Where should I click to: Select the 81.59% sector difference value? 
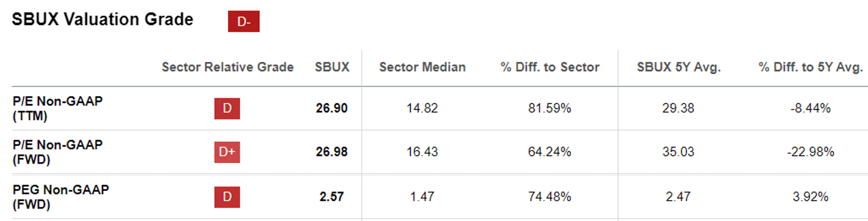550,108
